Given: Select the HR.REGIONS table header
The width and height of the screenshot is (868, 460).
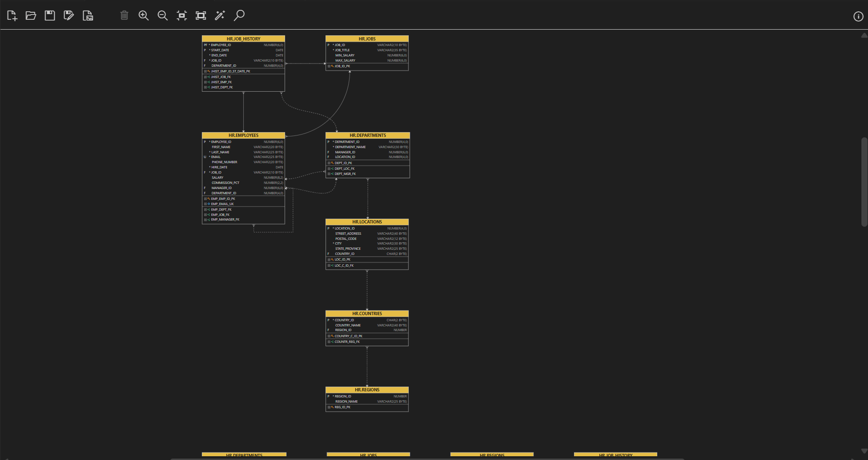Looking at the screenshot, I should tap(366, 390).
